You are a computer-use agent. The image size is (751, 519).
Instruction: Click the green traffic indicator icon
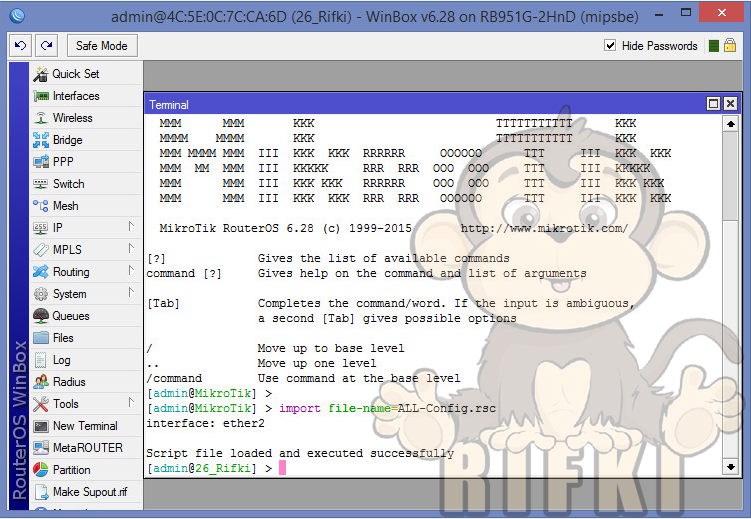[714, 45]
